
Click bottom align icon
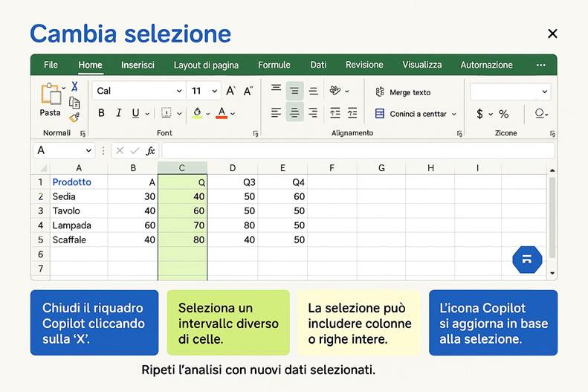(313, 91)
